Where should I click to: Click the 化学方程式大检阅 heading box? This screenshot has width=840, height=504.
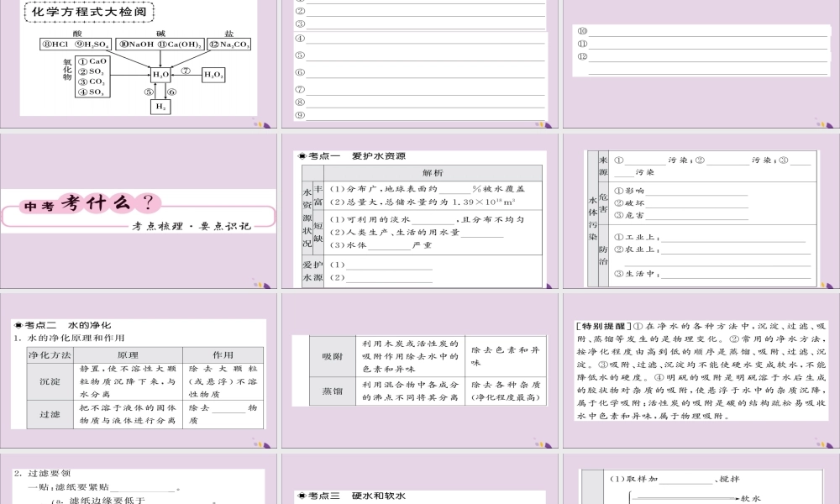pos(89,12)
